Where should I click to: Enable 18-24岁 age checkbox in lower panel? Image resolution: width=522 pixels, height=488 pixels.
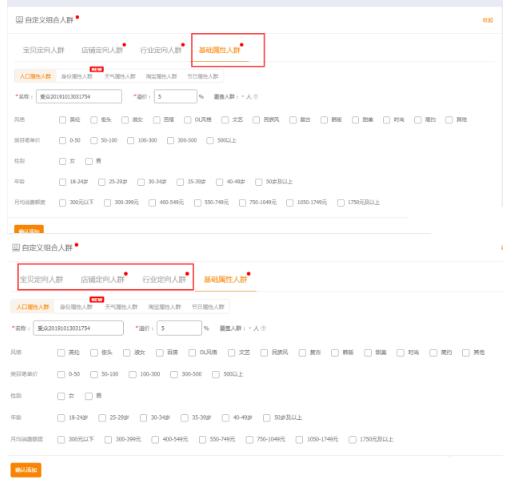click(61, 418)
